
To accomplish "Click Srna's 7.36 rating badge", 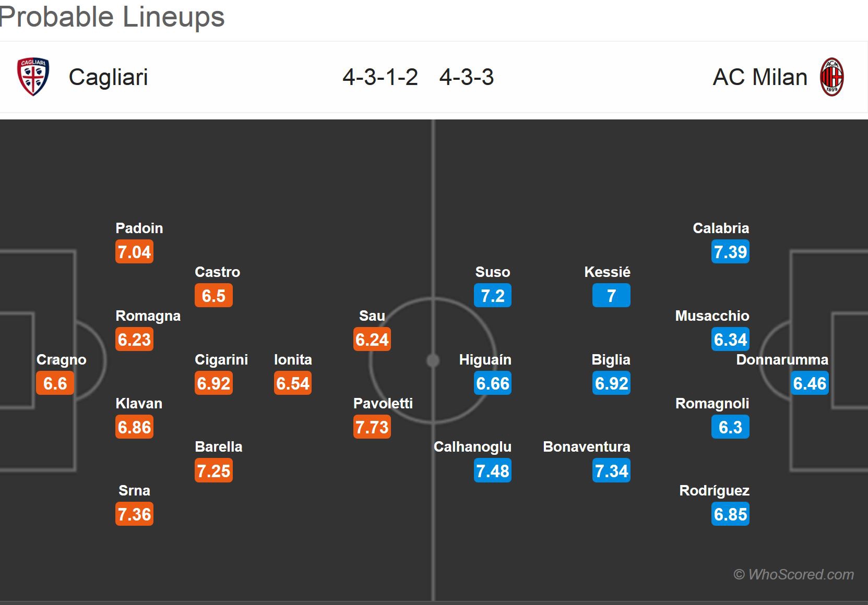I will pos(135,514).
